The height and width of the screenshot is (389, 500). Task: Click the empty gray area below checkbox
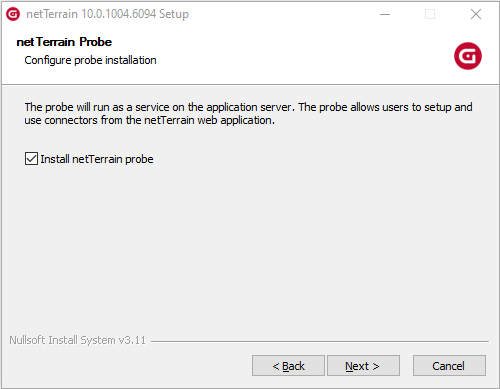click(250, 247)
